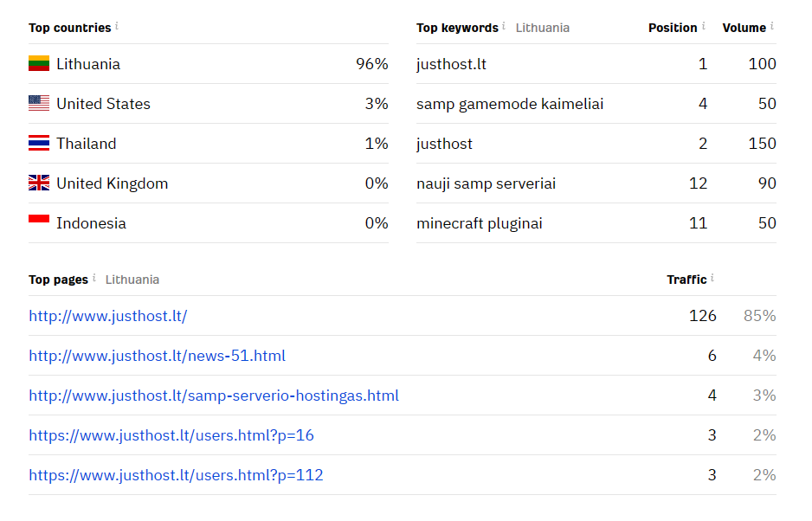The width and height of the screenshot is (812, 521).
Task: Click the 2% share for users.html?p=16
Action: pos(764,435)
